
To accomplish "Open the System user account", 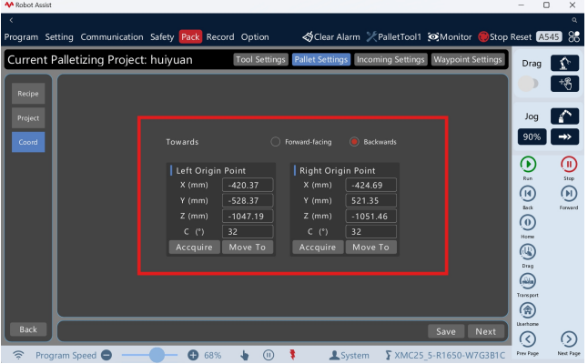I will coord(350,356).
